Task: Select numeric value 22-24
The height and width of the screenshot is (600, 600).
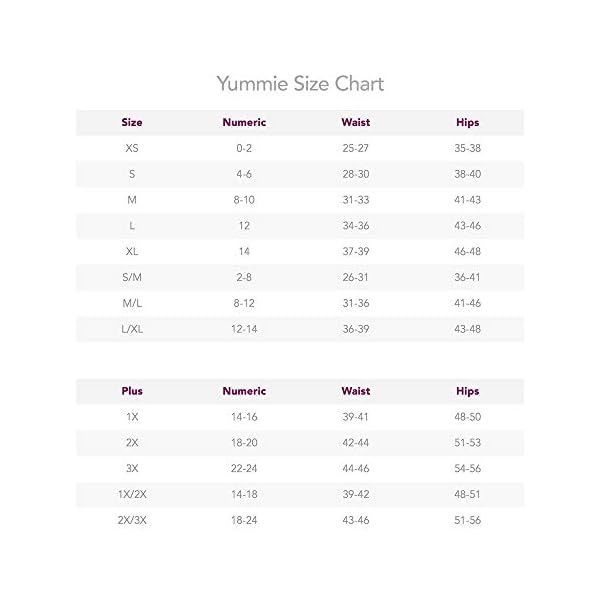Action: click(x=244, y=469)
